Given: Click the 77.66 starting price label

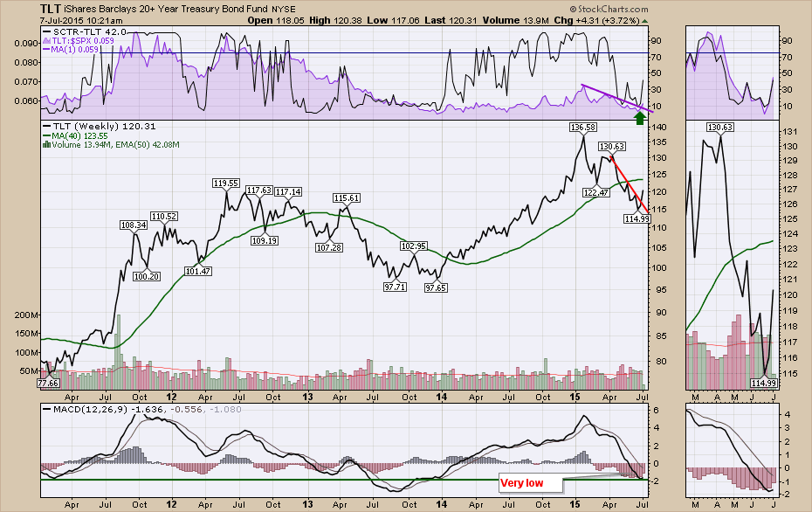Looking at the screenshot, I should coord(48,383).
